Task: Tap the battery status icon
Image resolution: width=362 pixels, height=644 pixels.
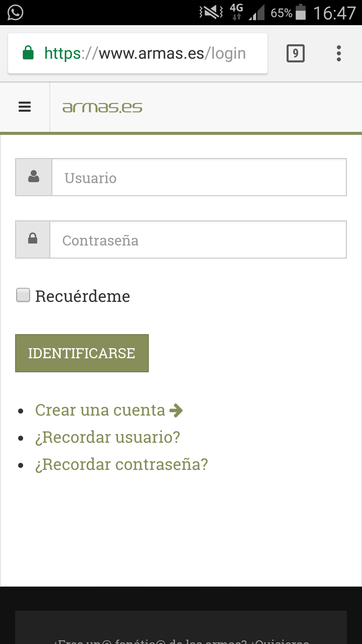Action: [301, 12]
